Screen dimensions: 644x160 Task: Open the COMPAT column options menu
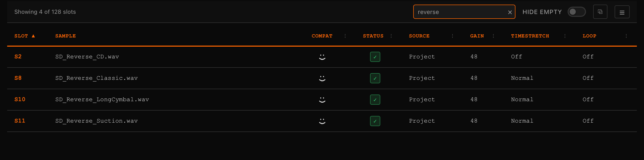point(345,36)
